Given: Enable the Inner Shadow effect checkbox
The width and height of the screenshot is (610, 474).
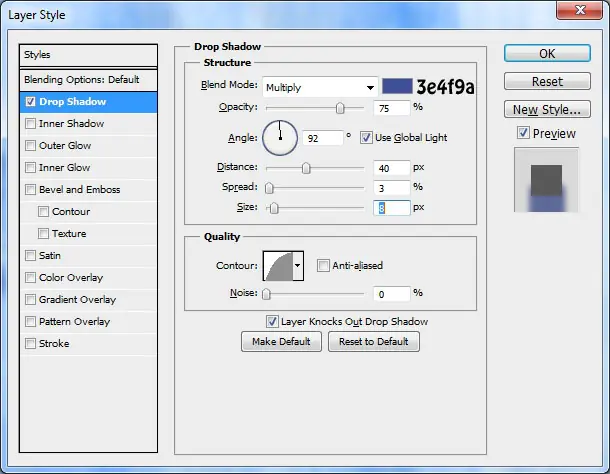Looking at the screenshot, I should 30,123.
